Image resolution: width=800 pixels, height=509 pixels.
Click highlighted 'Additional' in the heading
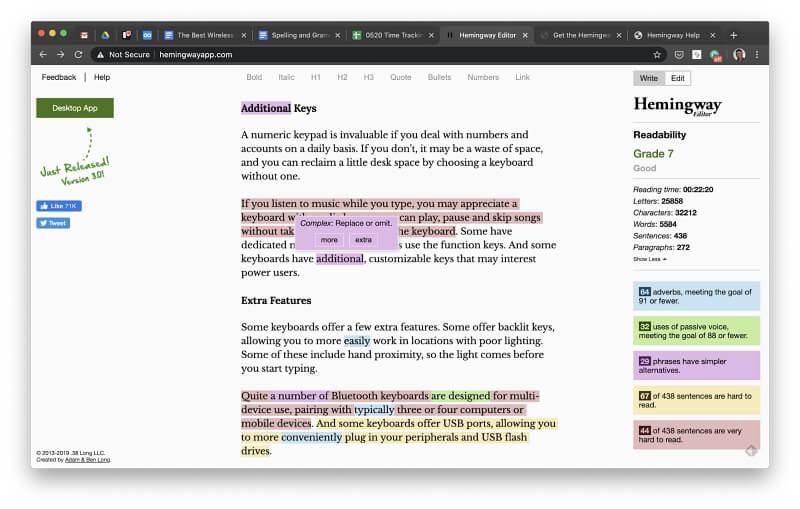(266, 108)
